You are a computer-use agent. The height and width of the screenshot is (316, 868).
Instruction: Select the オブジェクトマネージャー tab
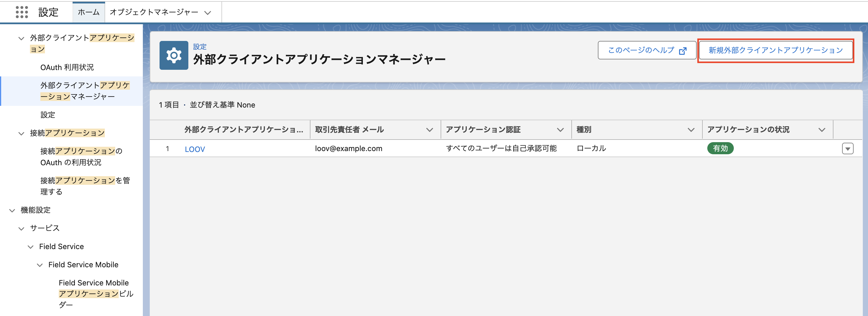click(x=154, y=12)
